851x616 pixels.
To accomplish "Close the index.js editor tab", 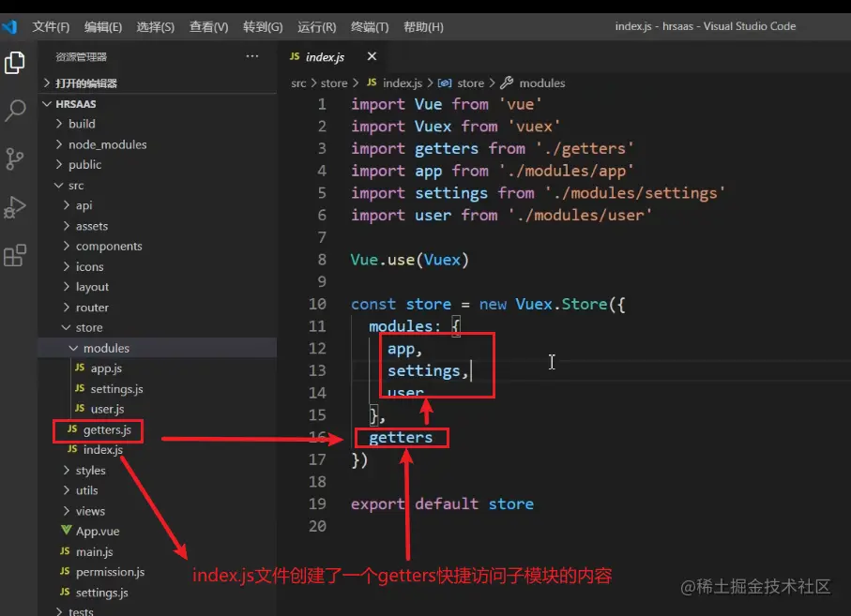I will (372, 56).
